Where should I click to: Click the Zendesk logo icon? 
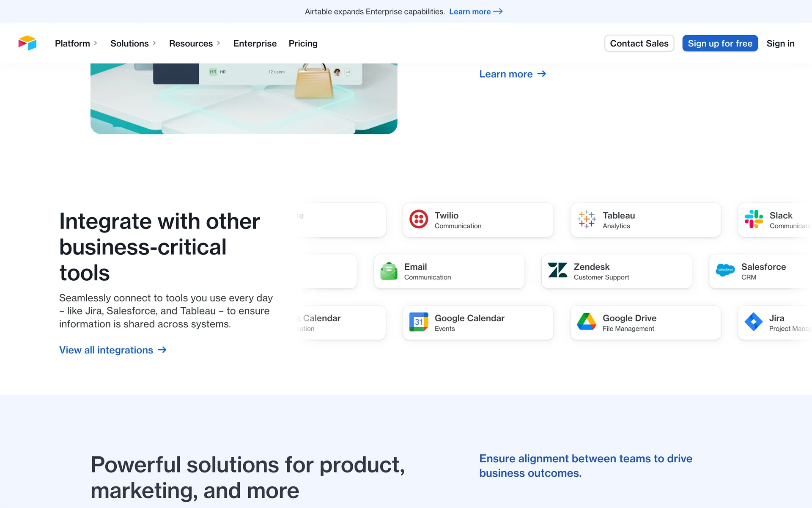point(557,271)
